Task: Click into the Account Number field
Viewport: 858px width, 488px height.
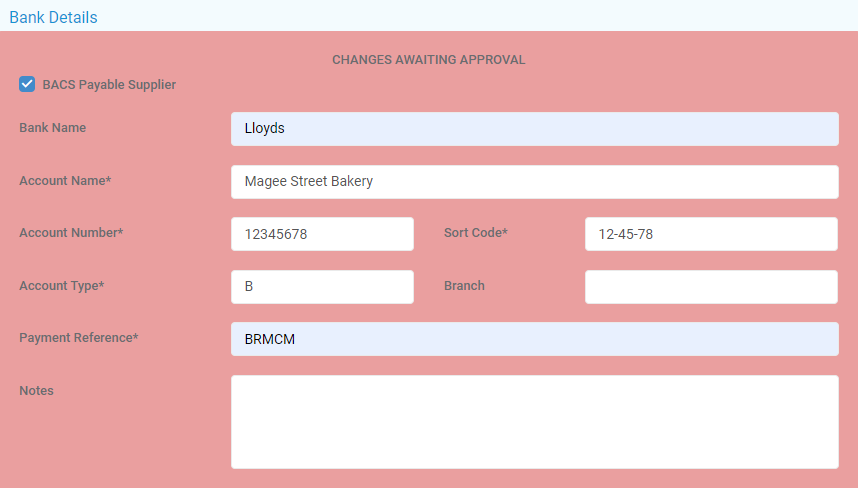Action: 322,234
